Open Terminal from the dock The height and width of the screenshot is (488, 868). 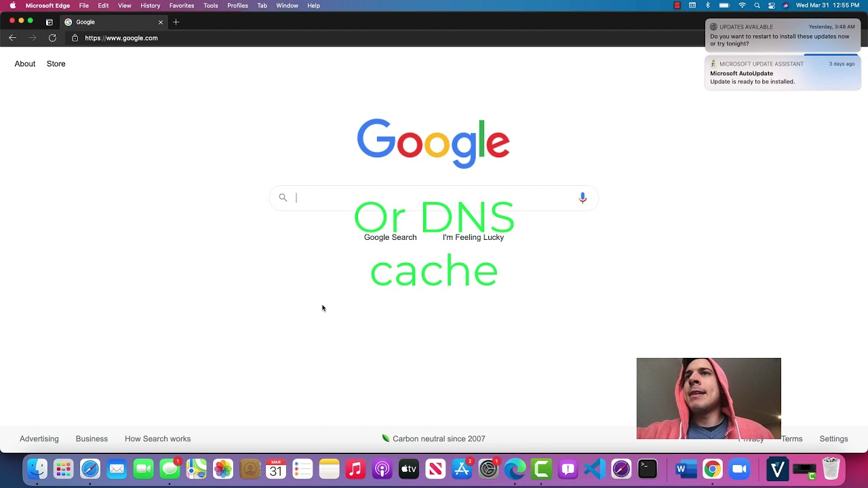(x=648, y=468)
